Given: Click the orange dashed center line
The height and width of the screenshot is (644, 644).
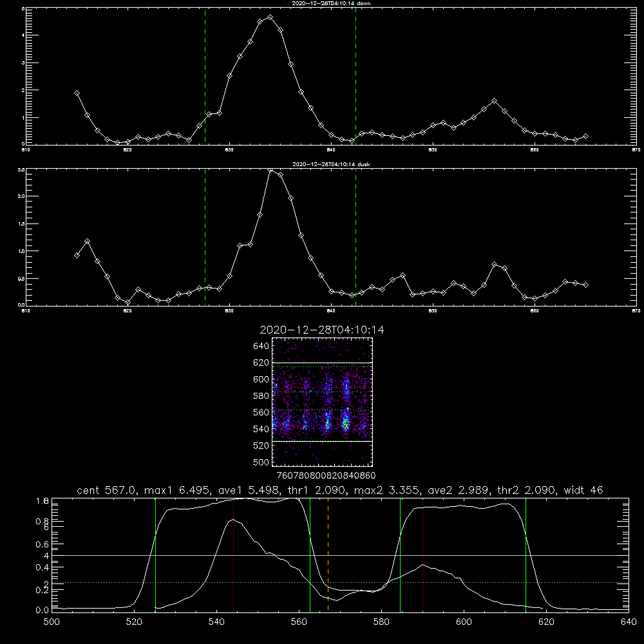Looking at the screenshot, I should [x=328, y=554].
